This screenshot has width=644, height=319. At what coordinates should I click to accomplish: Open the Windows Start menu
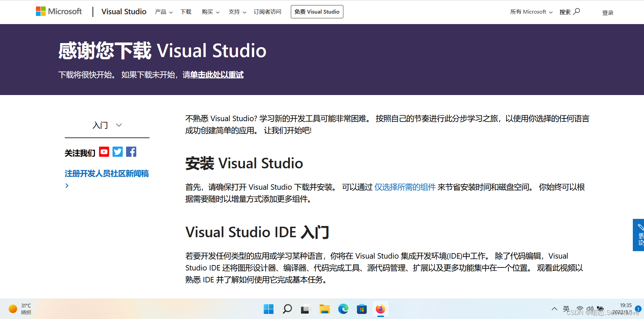point(268,309)
